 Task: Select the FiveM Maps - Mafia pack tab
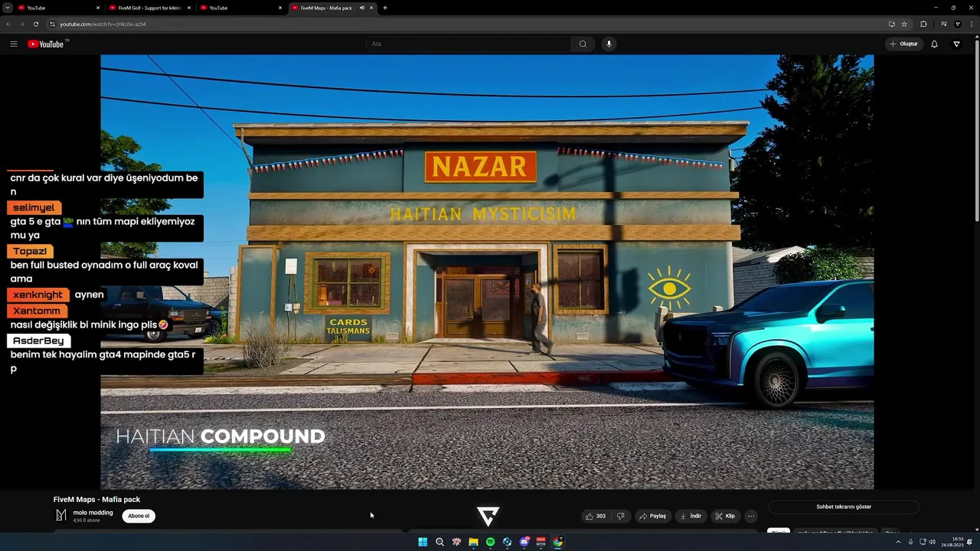(332, 8)
